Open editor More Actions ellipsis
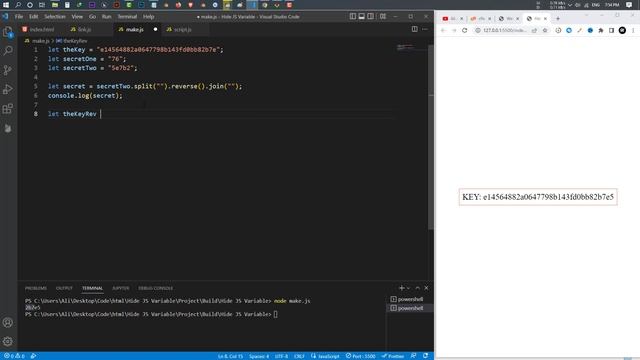The image size is (640, 360). pos(425,29)
